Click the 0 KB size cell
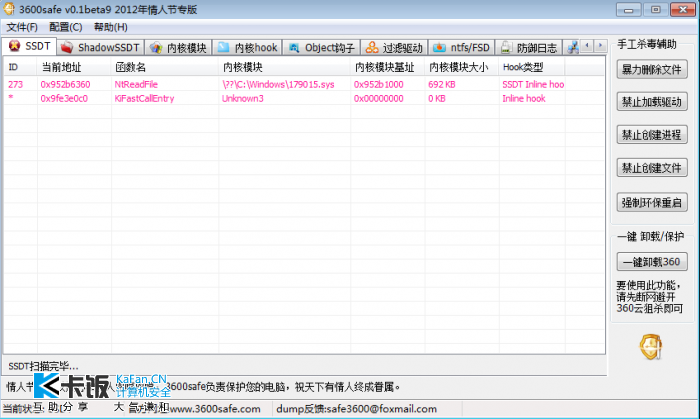The height and width of the screenshot is (419, 700). [437, 99]
